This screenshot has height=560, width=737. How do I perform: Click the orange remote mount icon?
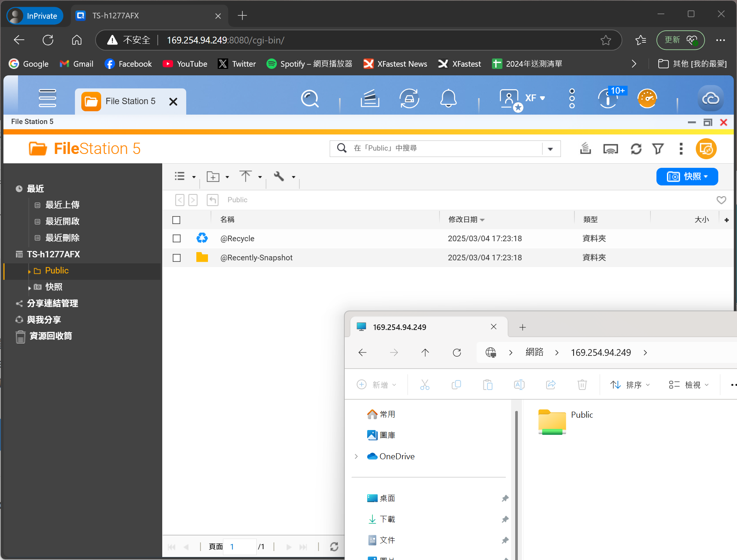[706, 149]
